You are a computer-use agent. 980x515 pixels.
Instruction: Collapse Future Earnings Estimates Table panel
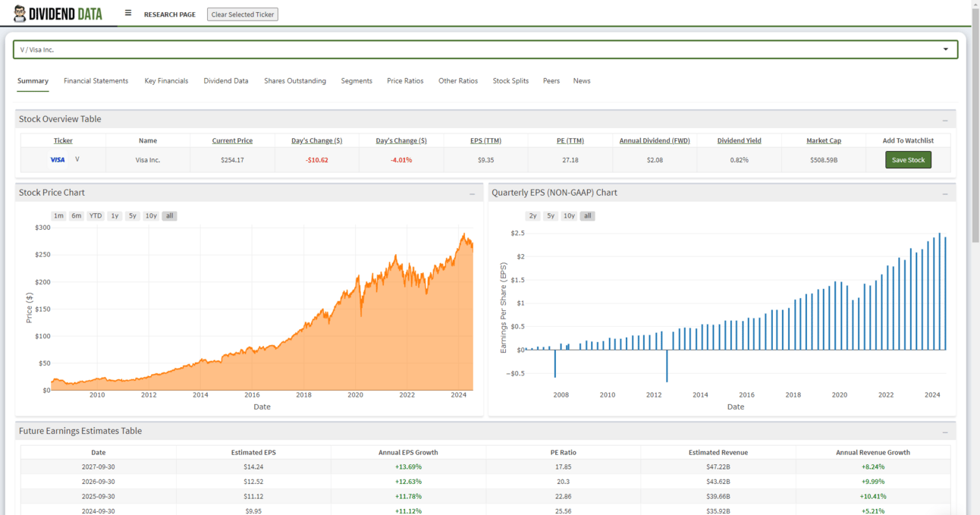click(945, 432)
